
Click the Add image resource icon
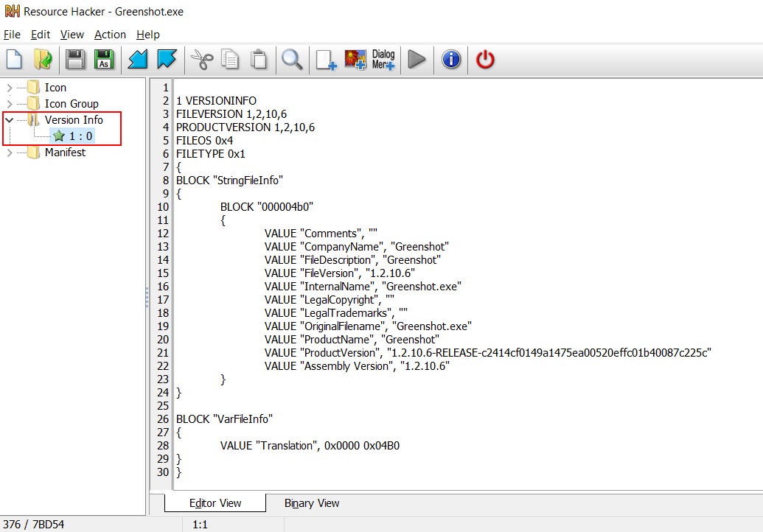point(355,60)
